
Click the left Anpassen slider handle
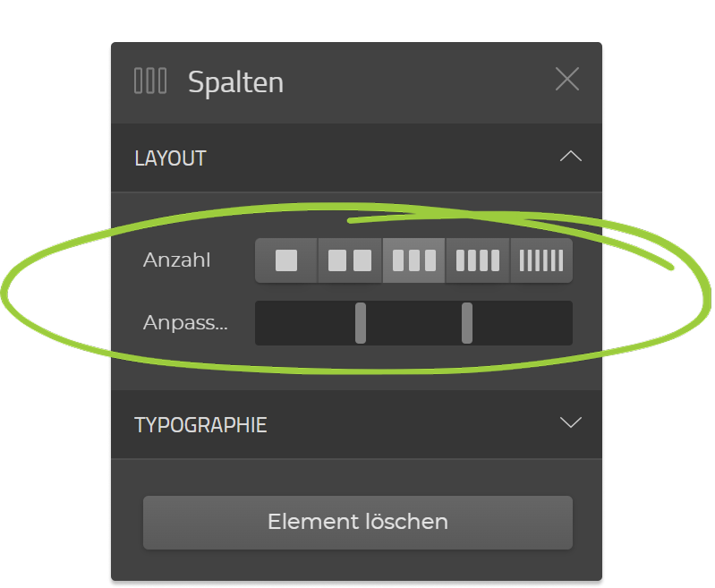361,322
